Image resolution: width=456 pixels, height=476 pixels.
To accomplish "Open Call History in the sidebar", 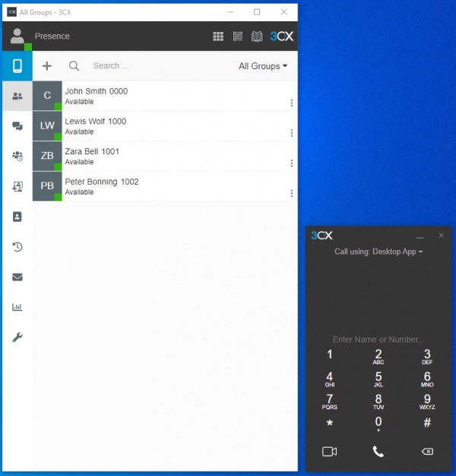I will point(17,246).
